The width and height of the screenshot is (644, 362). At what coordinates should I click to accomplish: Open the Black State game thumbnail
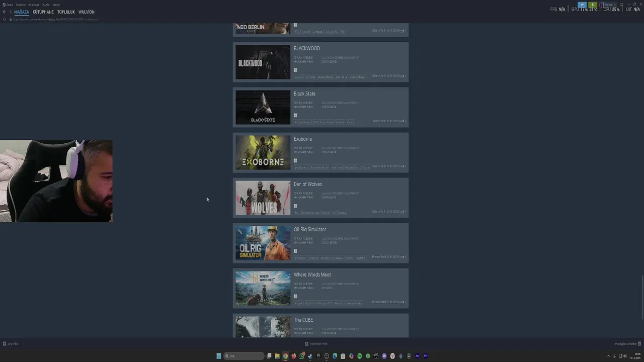(x=263, y=107)
